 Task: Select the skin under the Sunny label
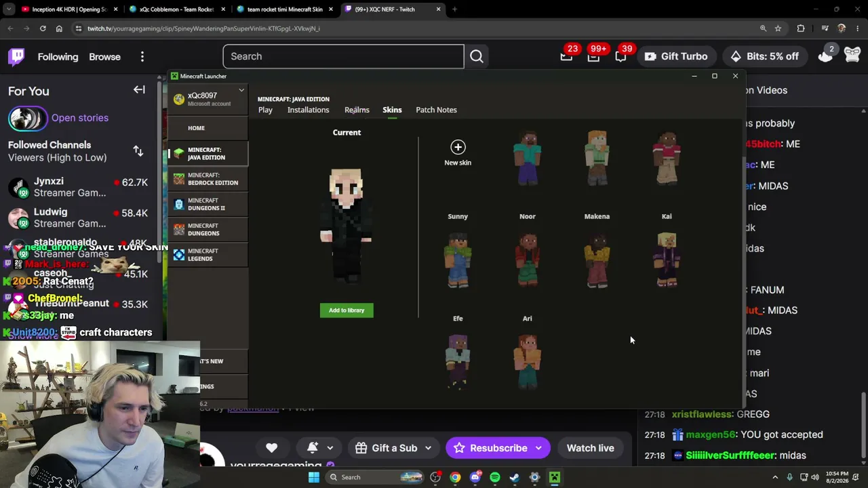pyautogui.click(x=458, y=260)
